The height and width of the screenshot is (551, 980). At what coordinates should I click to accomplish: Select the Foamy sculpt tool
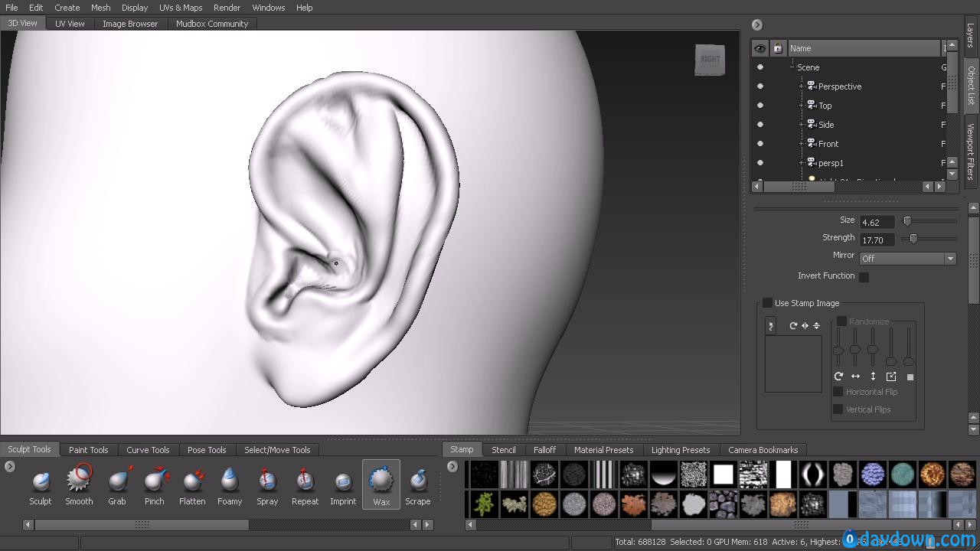pos(230,485)
